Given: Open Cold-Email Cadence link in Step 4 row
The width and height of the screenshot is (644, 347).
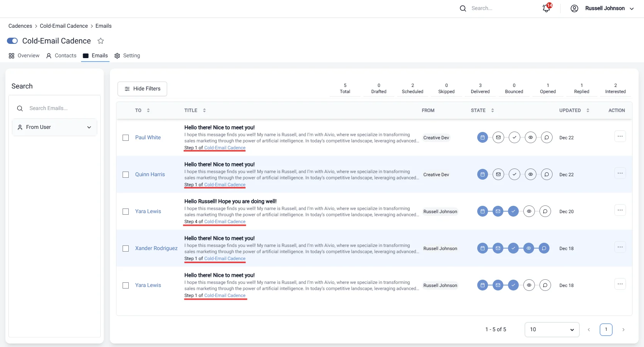Looking at the screenshot, I should pyautogui.click(x=225, y=222).
